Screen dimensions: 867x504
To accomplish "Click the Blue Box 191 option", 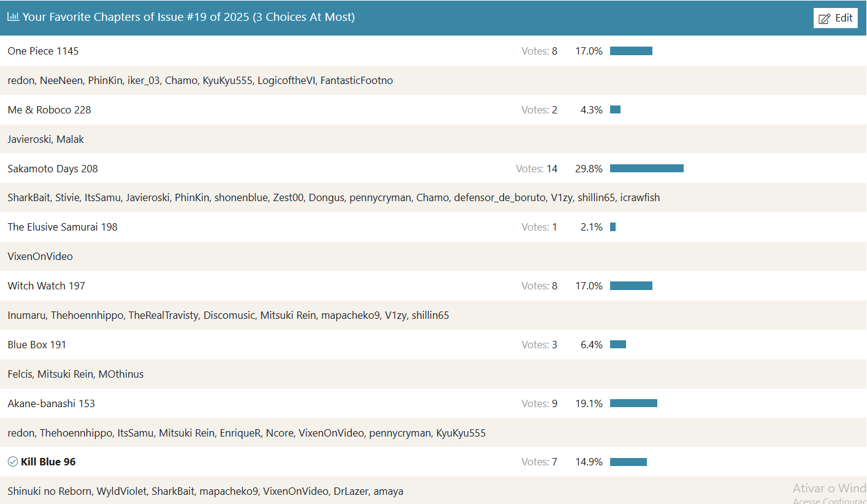I will click(37, 345).
